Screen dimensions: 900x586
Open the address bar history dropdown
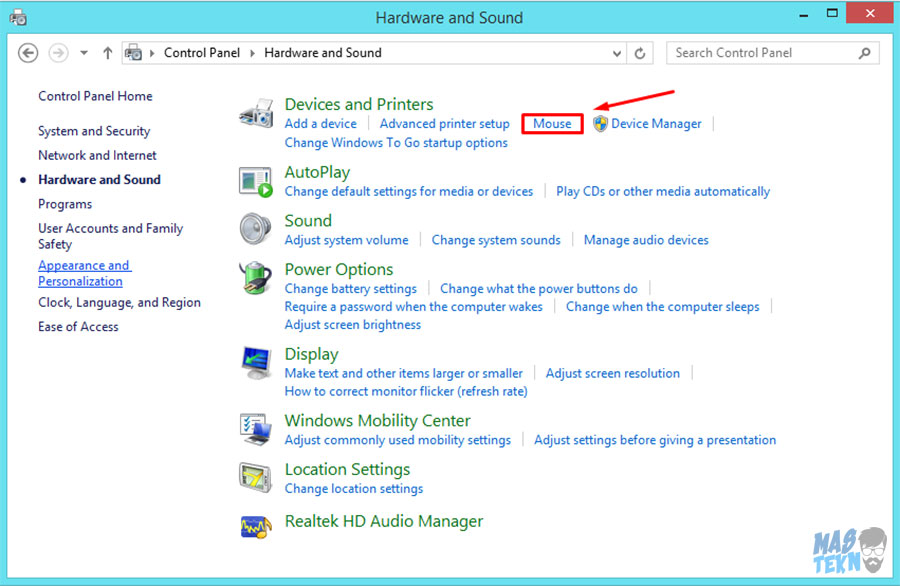coord(615,53)
